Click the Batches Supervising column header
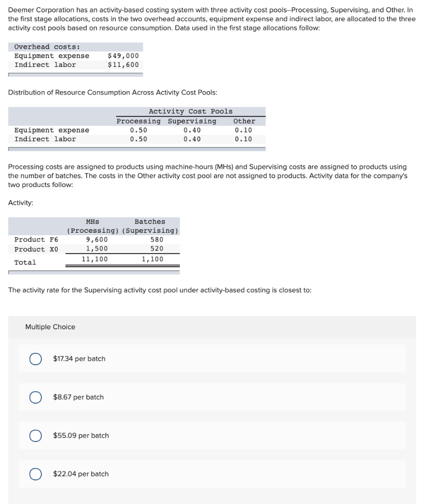The width and height of the screenshot is (426, 504). [x=149, y=226]
